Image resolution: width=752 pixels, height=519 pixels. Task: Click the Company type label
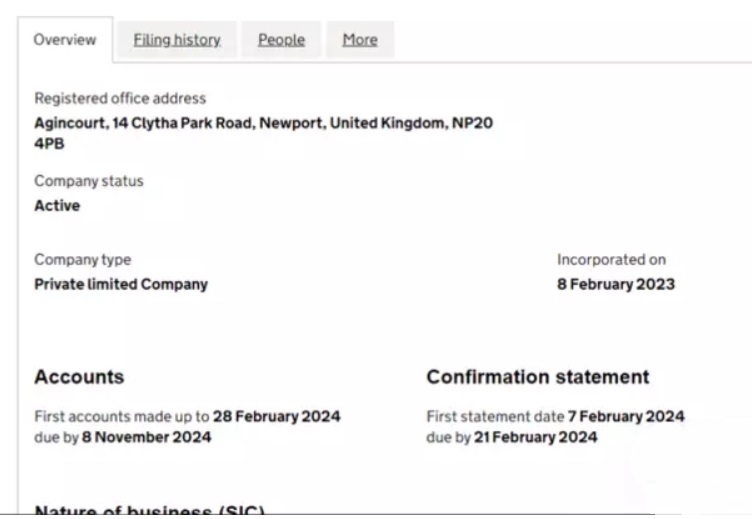(83, 260)
